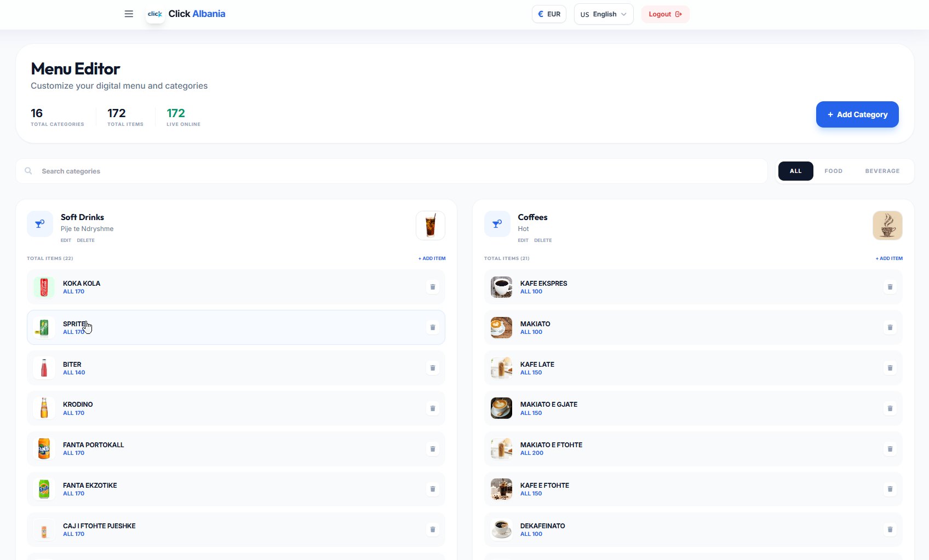
Task: Open the Coffees category cover thumbnail
Action: coord(887,226)
